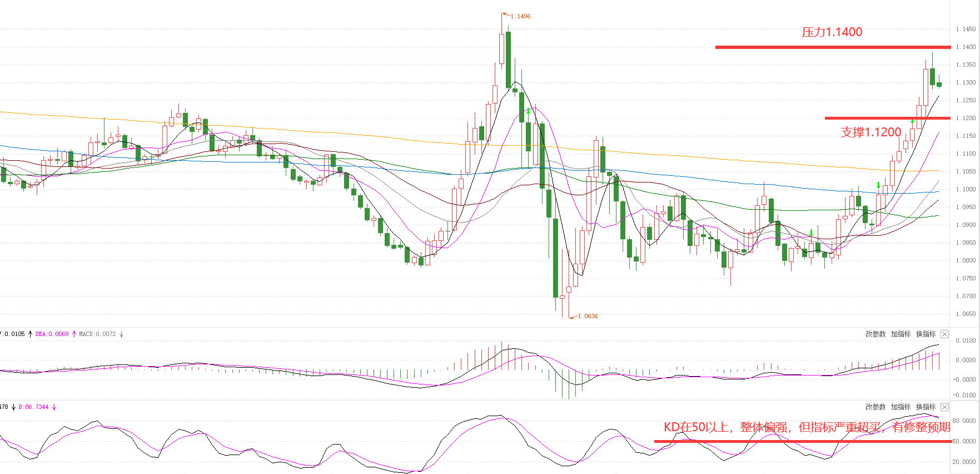Click the 50.0000 KD axis label

click(964, 441)
